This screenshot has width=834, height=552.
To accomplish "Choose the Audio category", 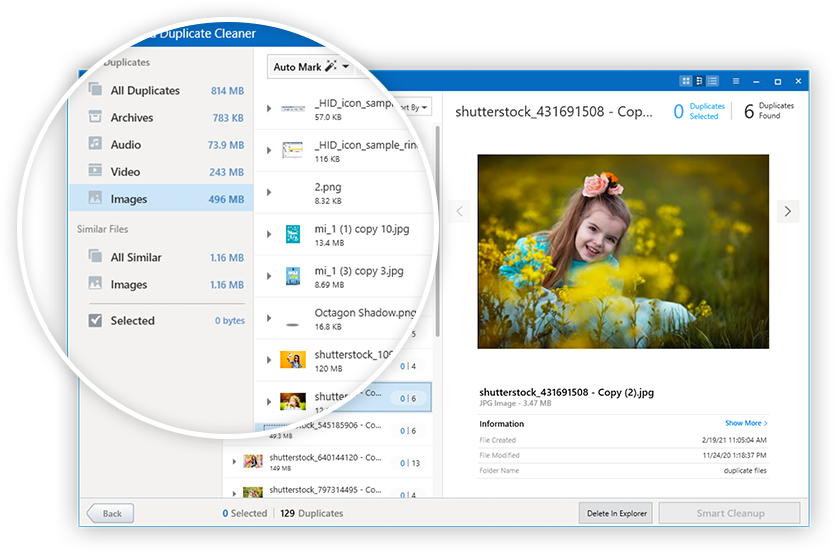I will tap(161, 145).
